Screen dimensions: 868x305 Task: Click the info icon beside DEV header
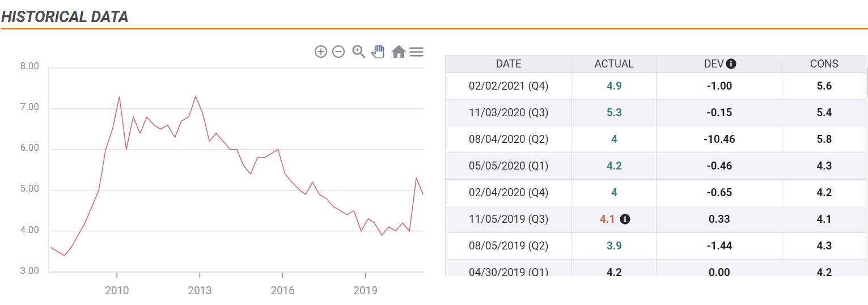(731, 64)
